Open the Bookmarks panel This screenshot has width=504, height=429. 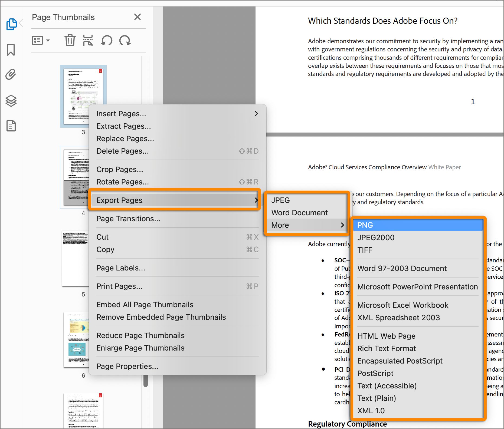(11, 50)
